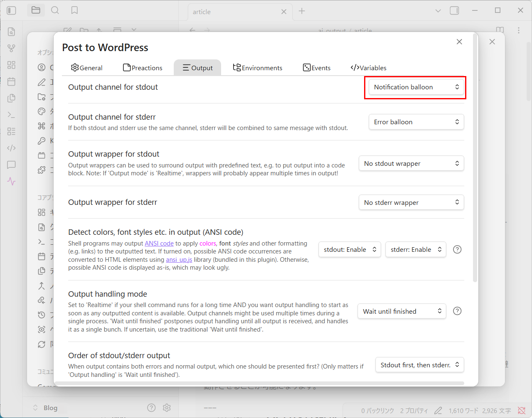The width and height of the screenshot is (532, 418).
Task: Change the 'stdout: Enable' ANSI dropdown
Action: pos(350,250)
